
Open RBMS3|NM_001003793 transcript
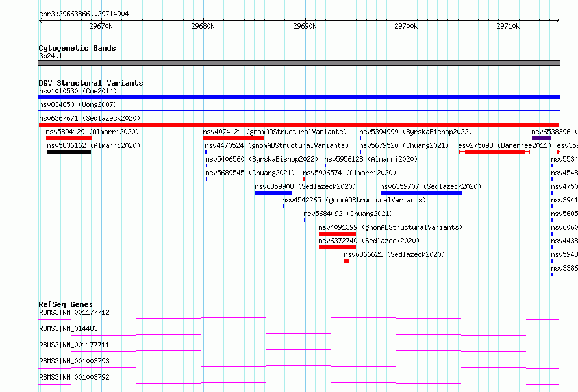(x=74, y=361)
